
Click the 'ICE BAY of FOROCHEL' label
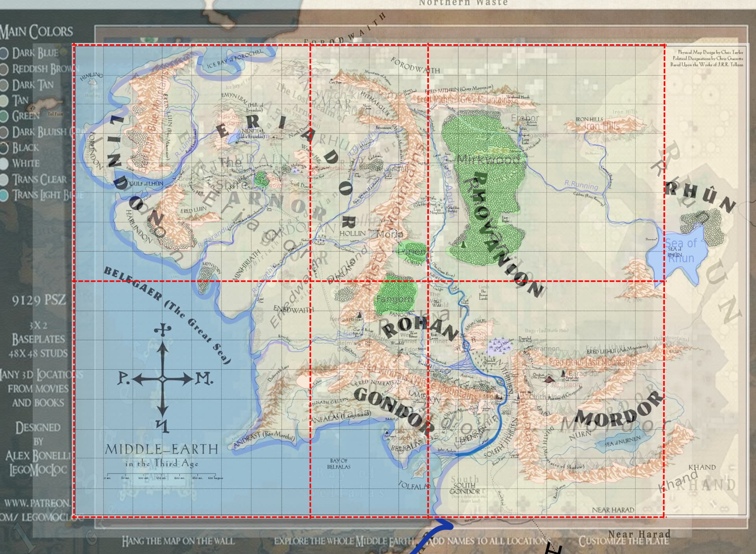(235, 59)
